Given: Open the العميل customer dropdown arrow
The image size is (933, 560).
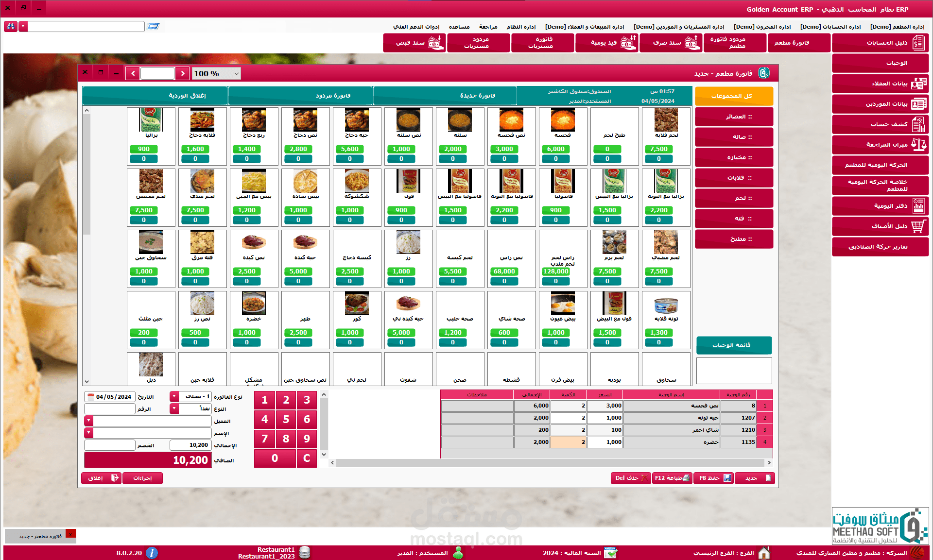Looking at the screenshot, I should (x=88, y=421).
